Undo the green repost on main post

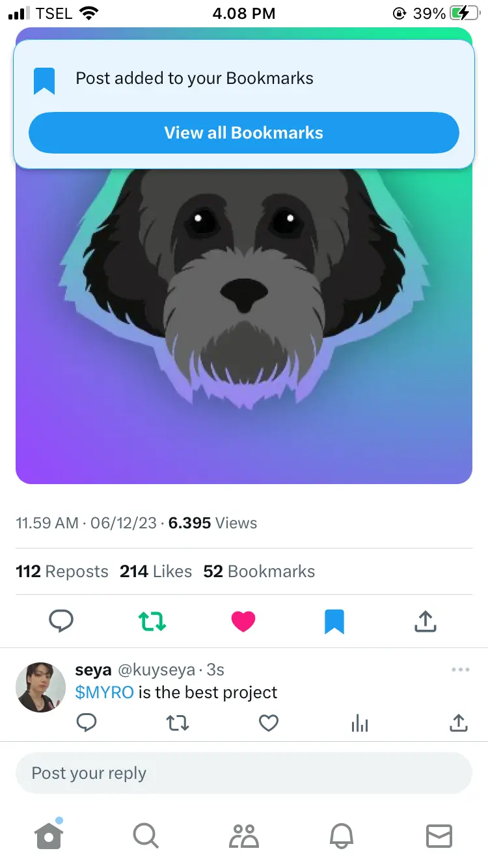pos(152,621)
